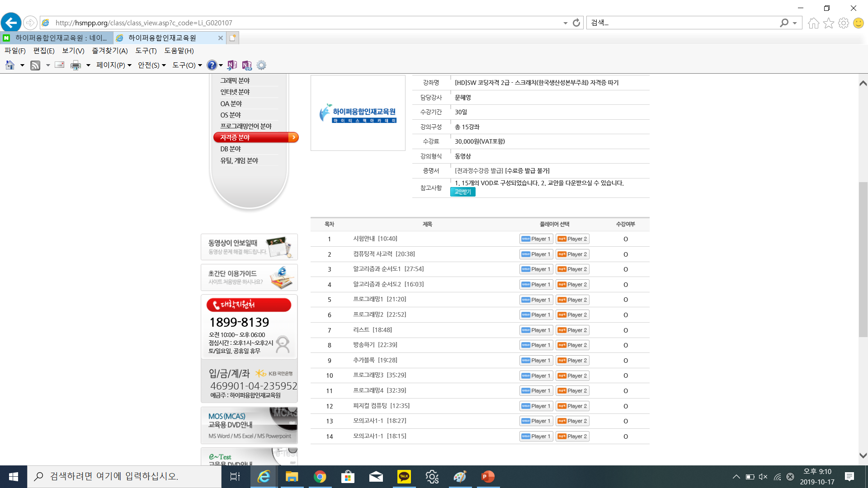Screen dimensions: 868x488
Task: Open Chrome from the taskbar
Action: 320,477
